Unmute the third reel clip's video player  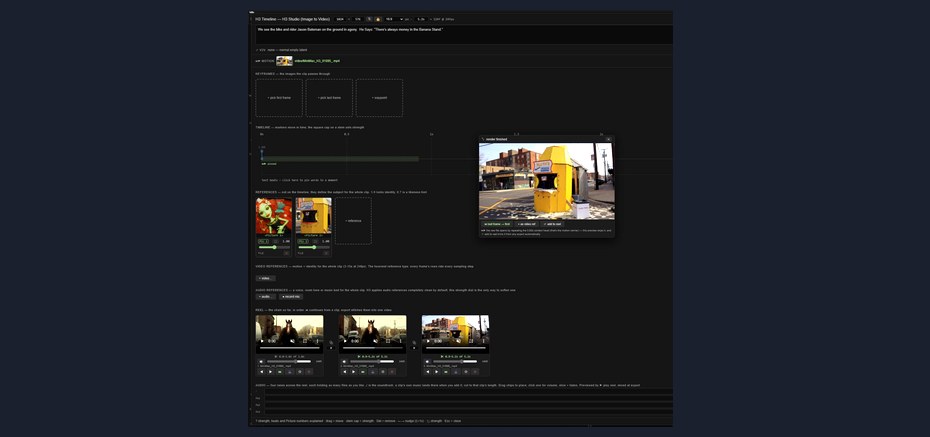[x=458, y=341]
